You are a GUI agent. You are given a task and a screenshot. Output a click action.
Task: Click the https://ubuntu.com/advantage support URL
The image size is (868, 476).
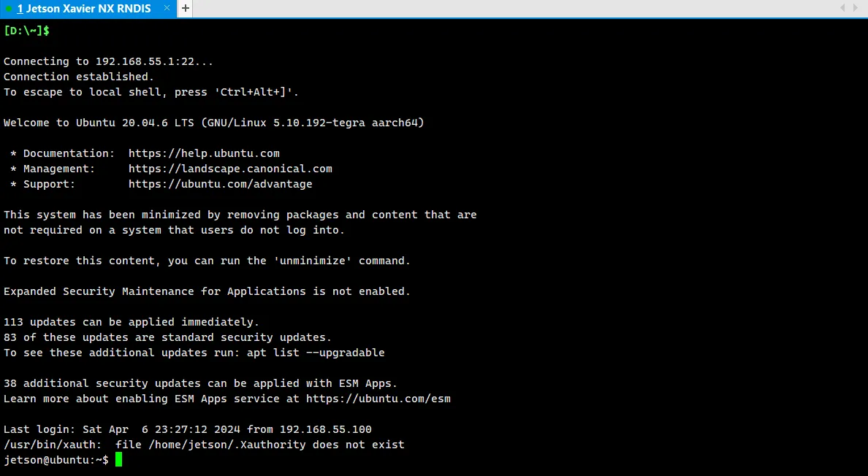(x=221, y=184)
